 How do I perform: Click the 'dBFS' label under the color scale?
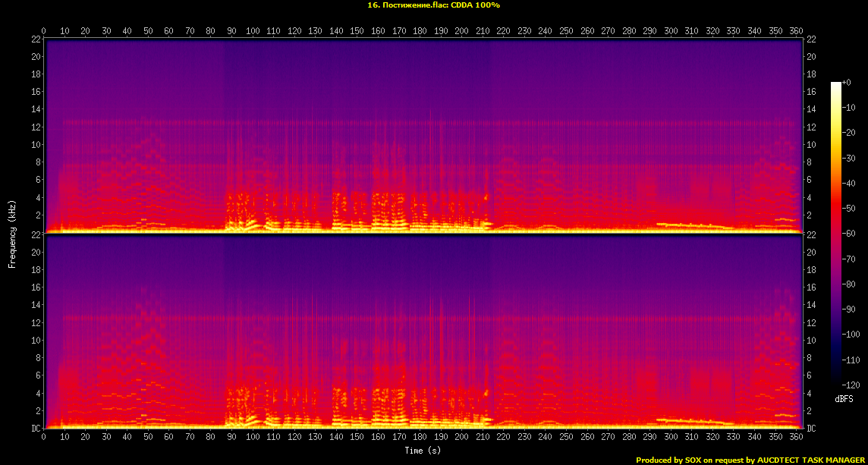(843, 398)
